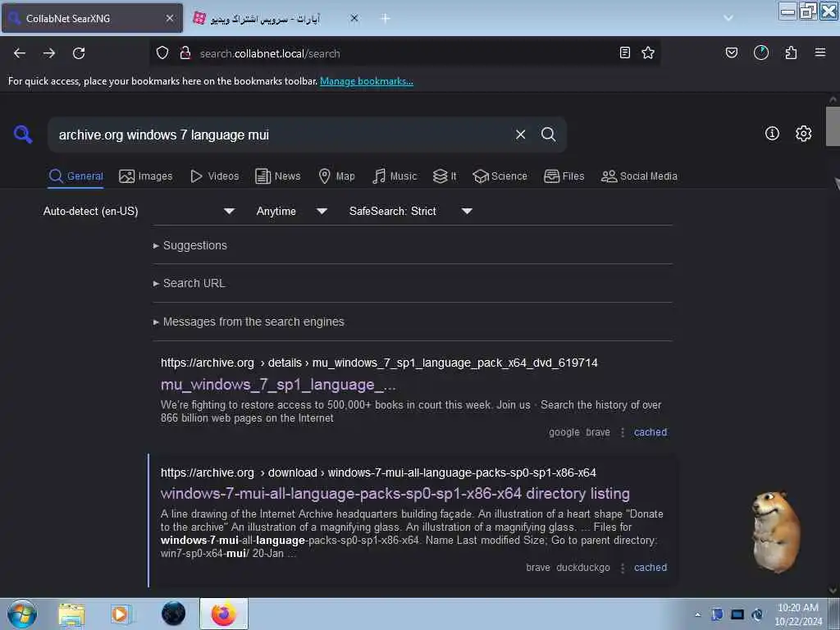
Task: Click second result's google-less engines label brave
Action: point(538,568)
